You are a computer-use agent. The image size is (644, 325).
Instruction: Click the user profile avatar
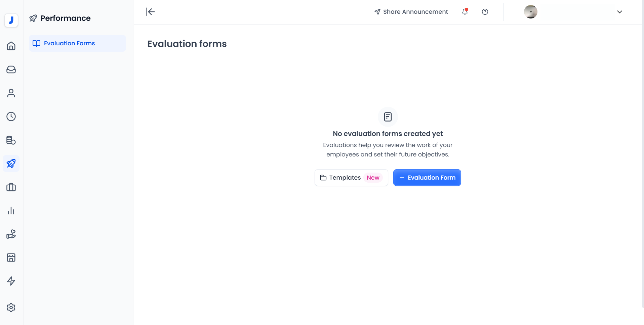tap(530, 12)
